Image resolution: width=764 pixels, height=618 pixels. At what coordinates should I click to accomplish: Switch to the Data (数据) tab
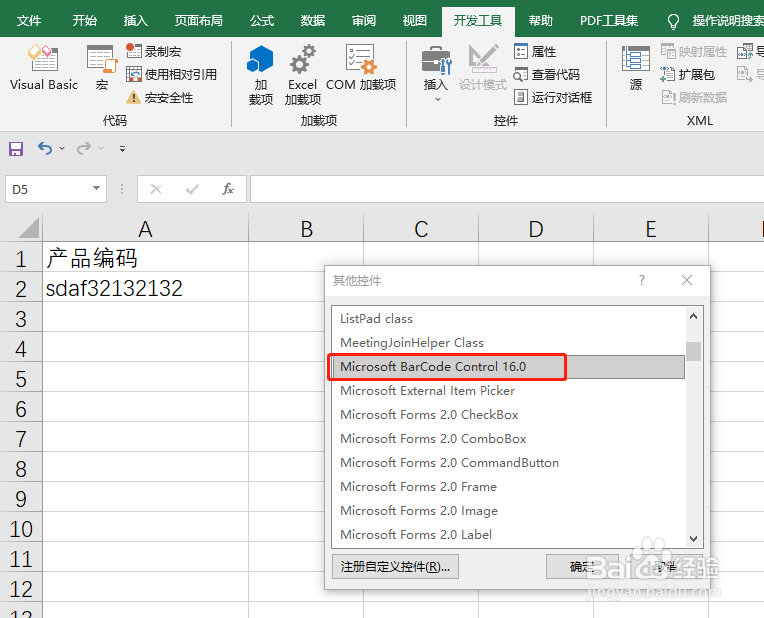pyautogui.click(x=312, y=20)
